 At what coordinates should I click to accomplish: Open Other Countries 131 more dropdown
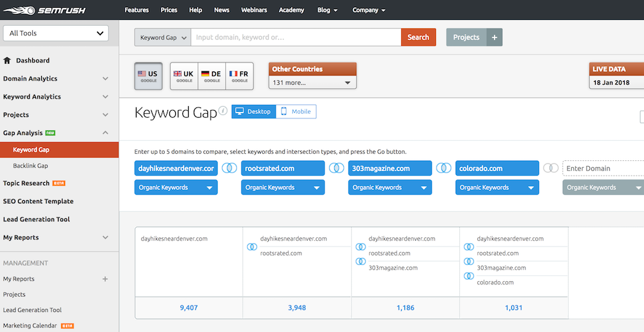[x=312, y=82]
